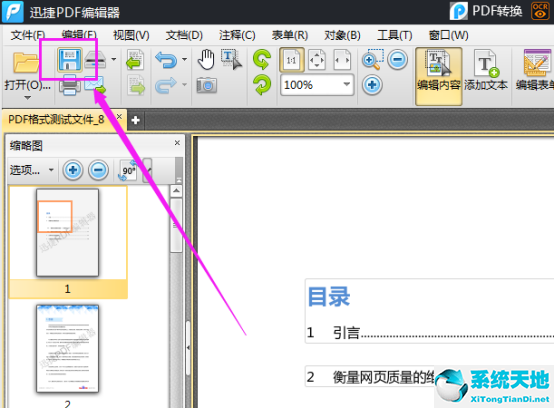Close the PDF格式测试文件_8 tab

[x=119, y=116]
